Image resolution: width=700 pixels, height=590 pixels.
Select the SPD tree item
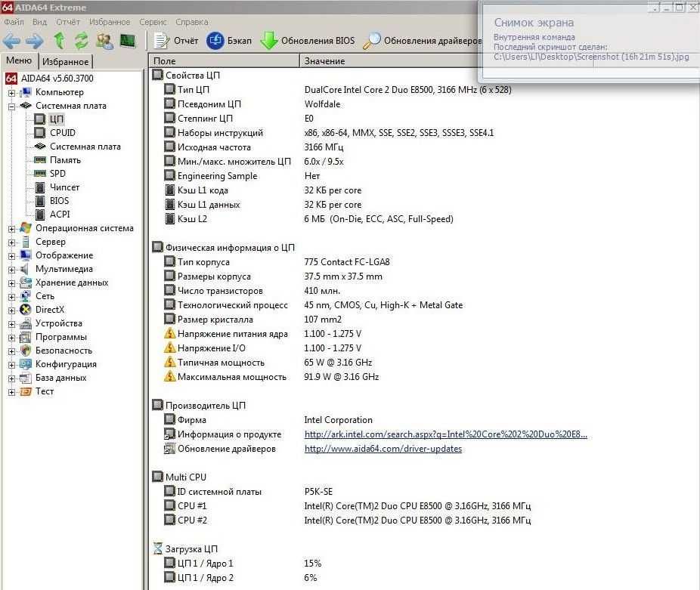57,173
